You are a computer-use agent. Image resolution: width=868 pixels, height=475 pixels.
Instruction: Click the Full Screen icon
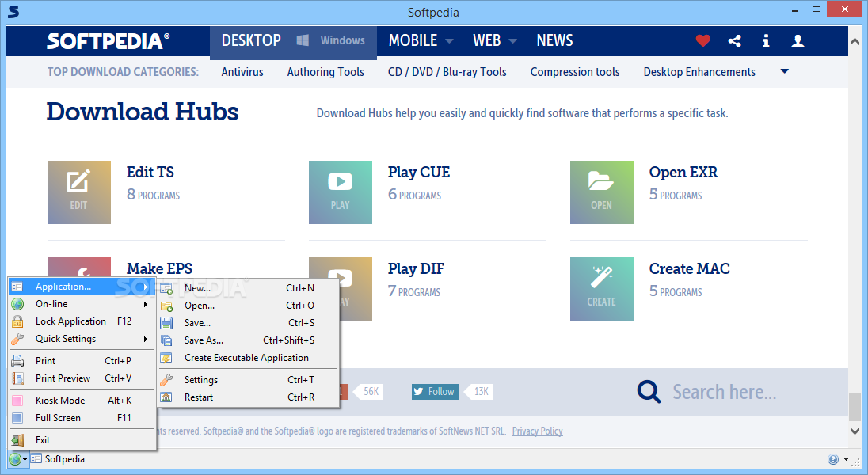tap(17, 418)
